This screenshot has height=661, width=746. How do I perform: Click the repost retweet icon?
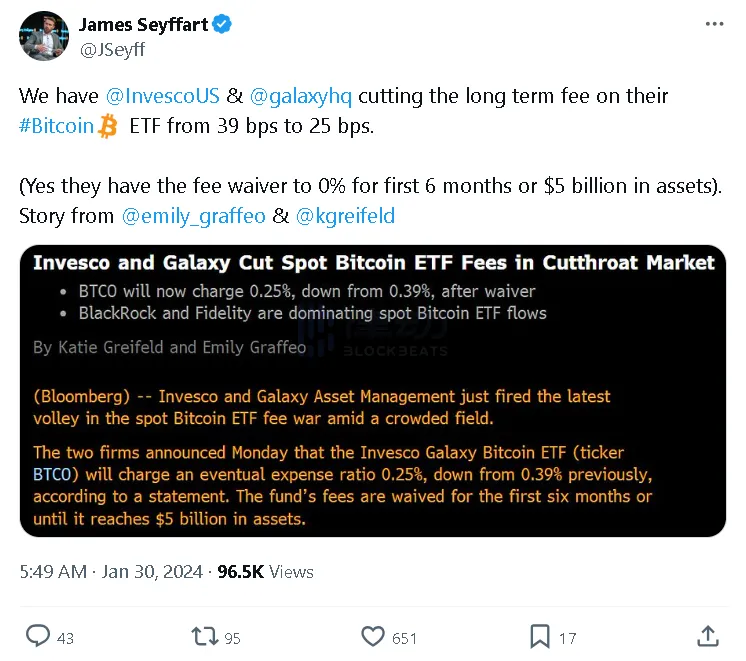204,636
